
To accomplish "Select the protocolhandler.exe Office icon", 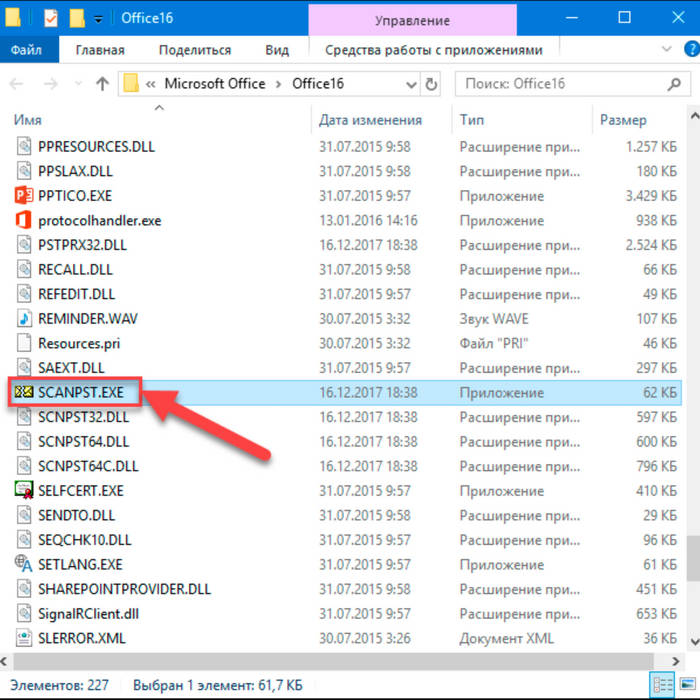I will tap(24, 220).
